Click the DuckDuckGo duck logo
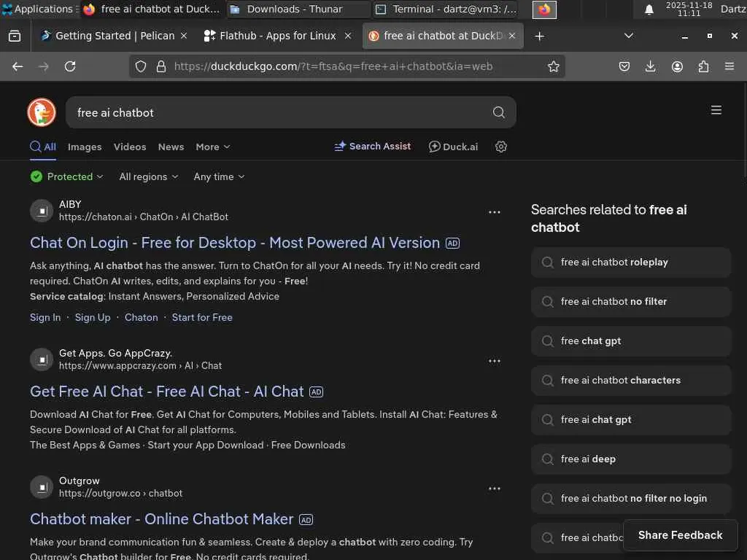This screenshot has width=747, height=560. pyautogui.click(x=42, y=112)
